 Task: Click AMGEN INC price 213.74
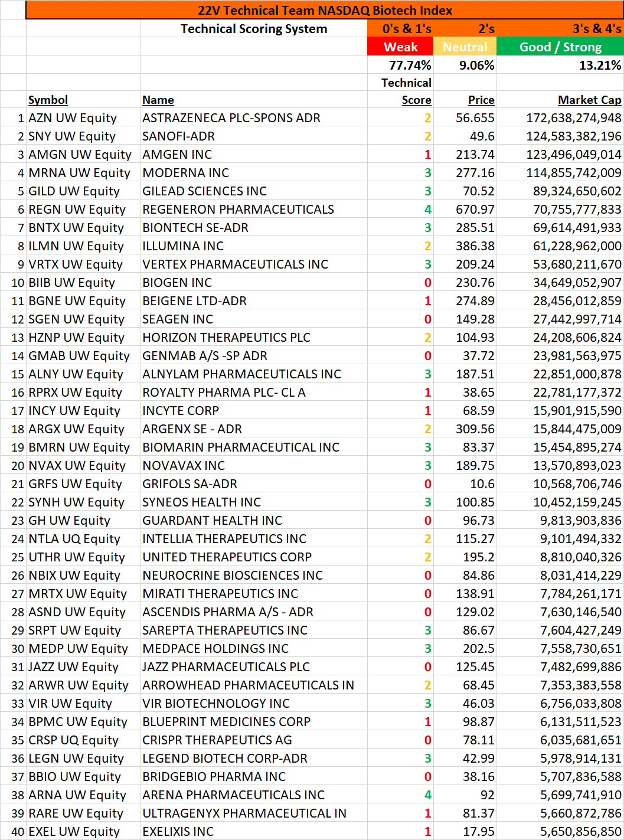[465, 155]
